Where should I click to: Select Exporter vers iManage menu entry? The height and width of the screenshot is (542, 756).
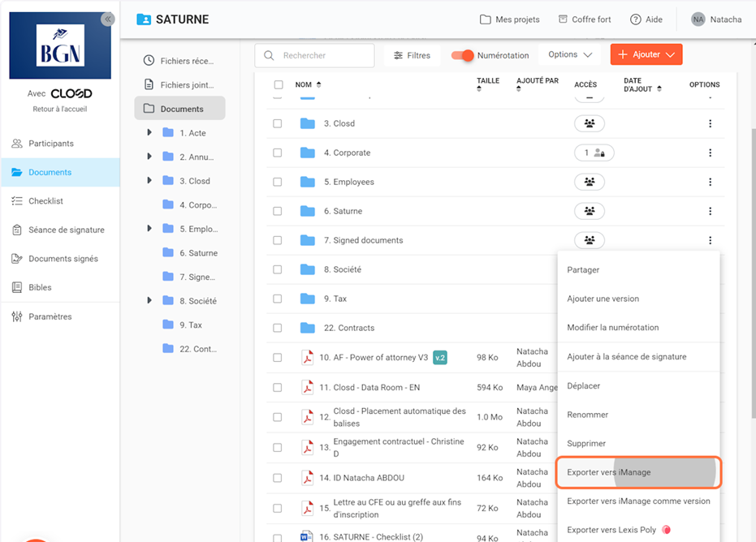pos(609,472)
